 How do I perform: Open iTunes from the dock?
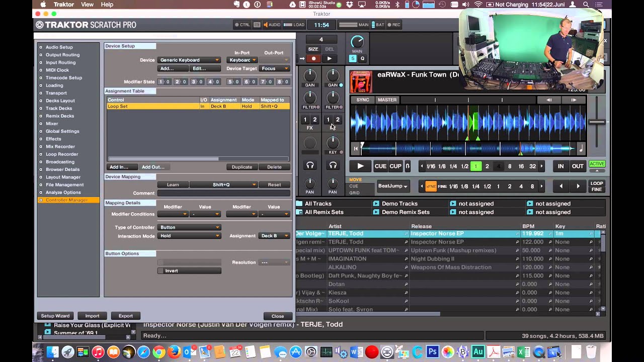pyautogui.click(x=98, y=352)
